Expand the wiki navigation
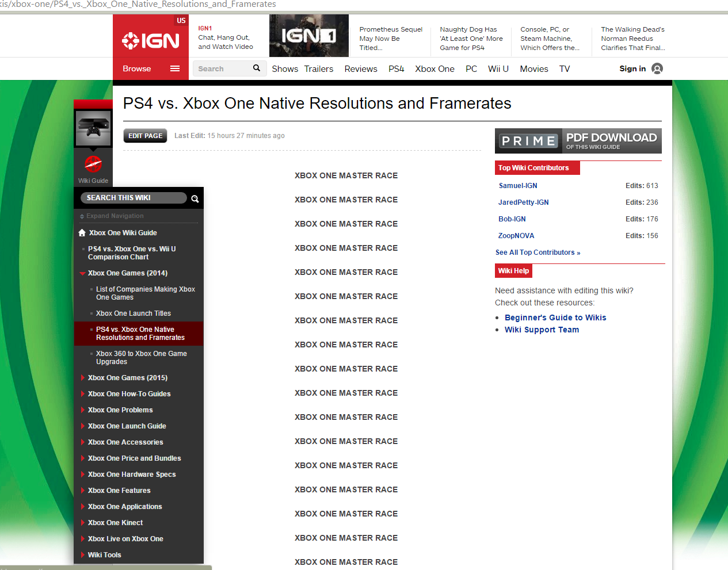Viewport: 728px width, 570px height. click(112, 216)
